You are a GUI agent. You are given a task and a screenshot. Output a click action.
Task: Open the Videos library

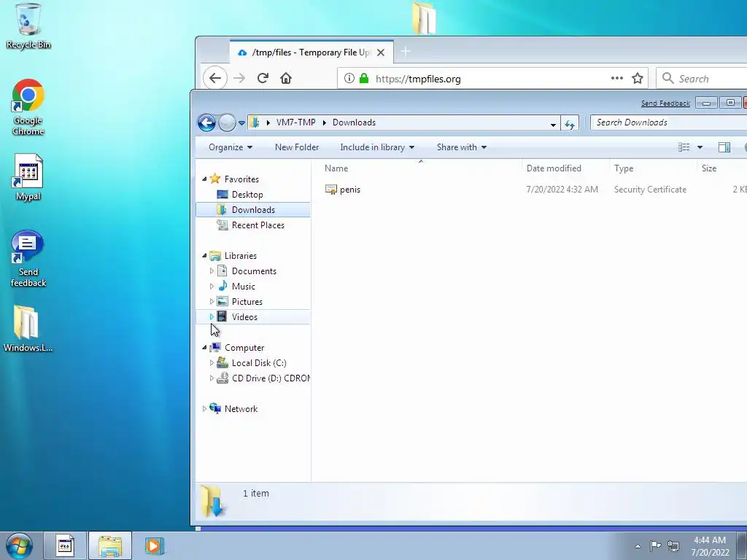click(244, 316)
